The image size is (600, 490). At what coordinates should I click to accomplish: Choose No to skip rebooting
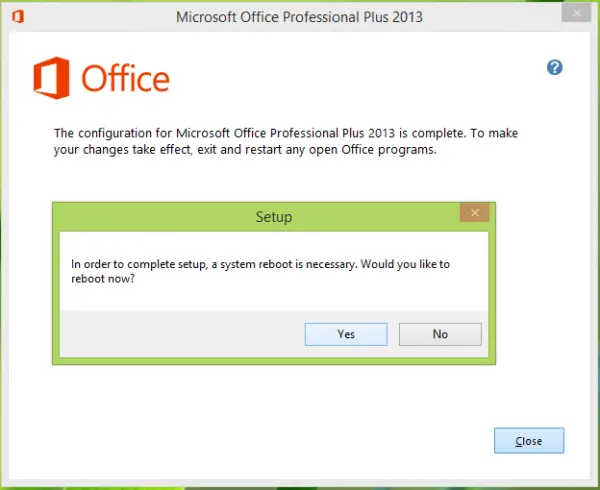point(440,334)
